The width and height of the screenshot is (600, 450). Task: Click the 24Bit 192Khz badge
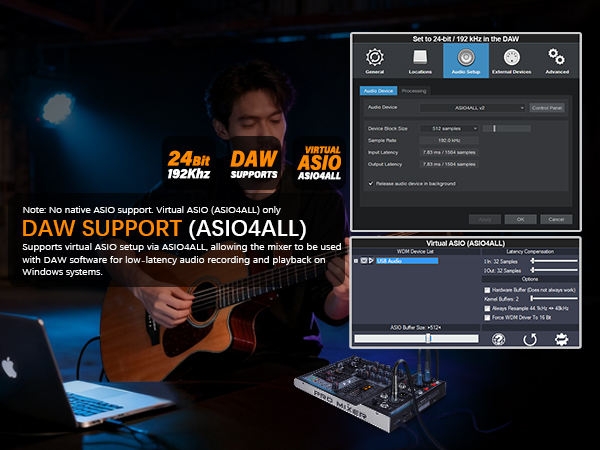pyautogui.click(x=189, y=163)
